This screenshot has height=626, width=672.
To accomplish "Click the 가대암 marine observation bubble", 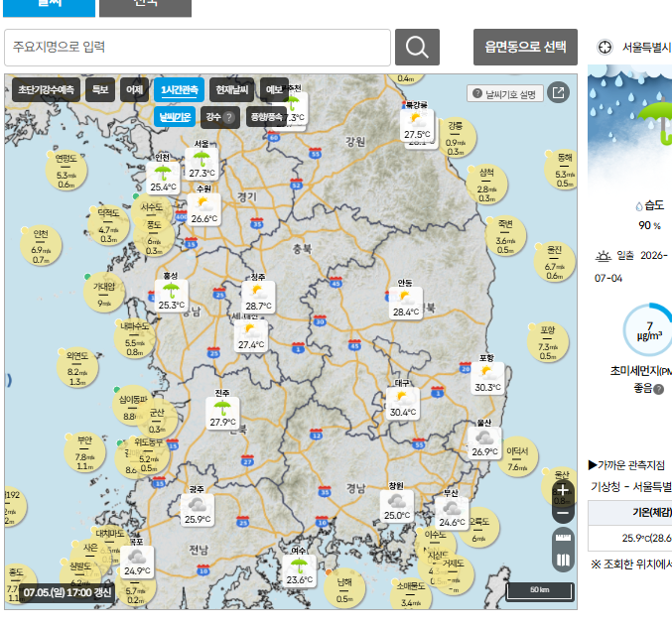I will click(x=104, y=292).
